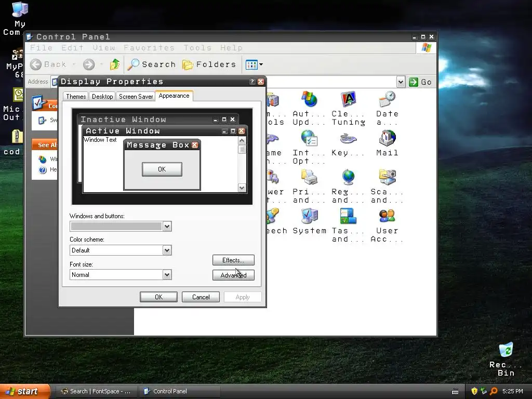Viewport: 532px width, 399px height.
Task: Open the Tools menu
Action: pyautogui.click(x=197, y=48)
